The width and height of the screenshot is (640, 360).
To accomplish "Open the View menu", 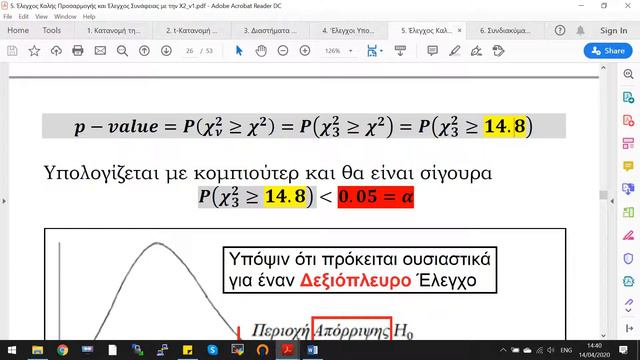I will pyautogui.click(x=41, y=17).
